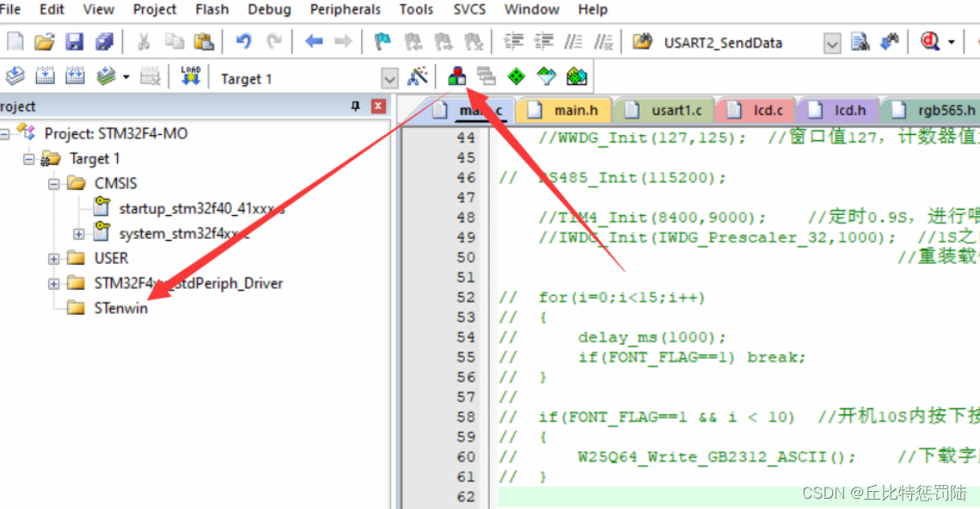Collapse the Target 1 tree node
980x509 pixels.
[x=28, y=159]
